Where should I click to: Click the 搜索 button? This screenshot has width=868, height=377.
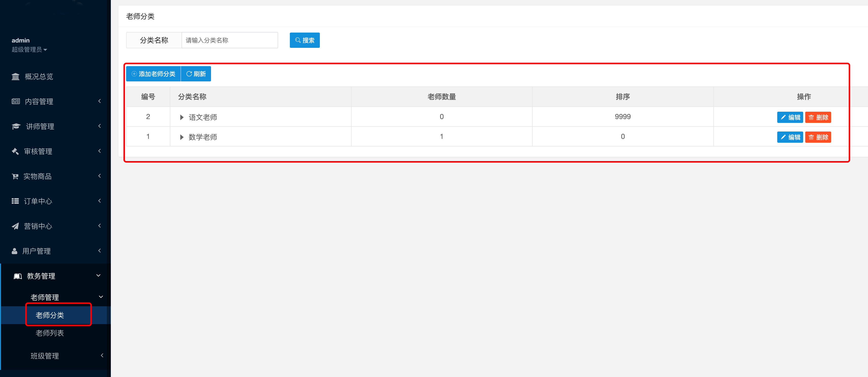[305, 40]
